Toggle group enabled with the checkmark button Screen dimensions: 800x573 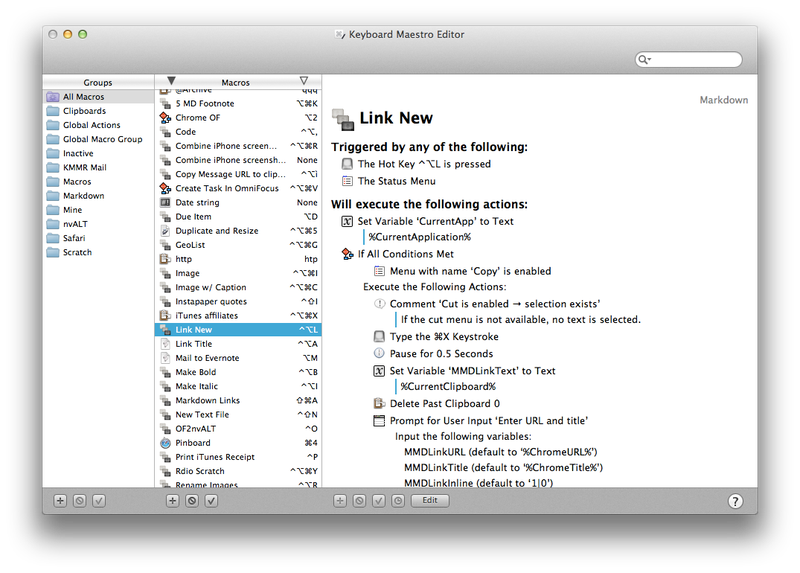pos(99,501)
